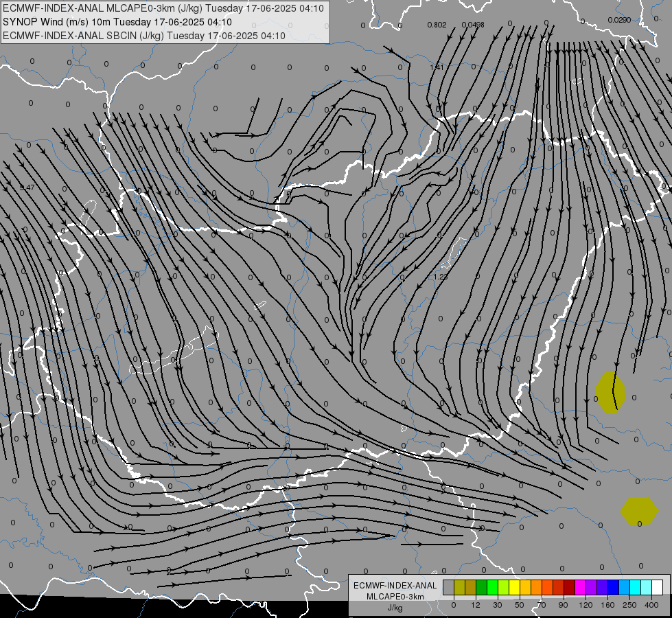The width and height of the screenshot is (672, 618).
Task: Click the map data value 0.802
Action: click(437, 25)
